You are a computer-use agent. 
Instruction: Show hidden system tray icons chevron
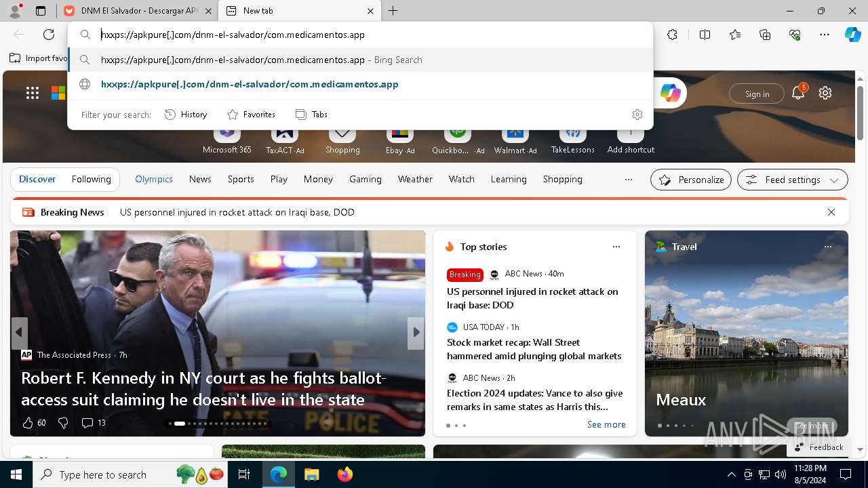click(731, 474)
